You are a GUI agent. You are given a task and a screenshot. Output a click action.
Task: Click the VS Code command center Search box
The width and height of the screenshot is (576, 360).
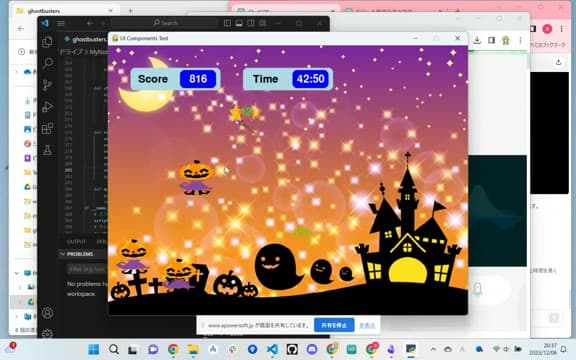click(165, 23)
